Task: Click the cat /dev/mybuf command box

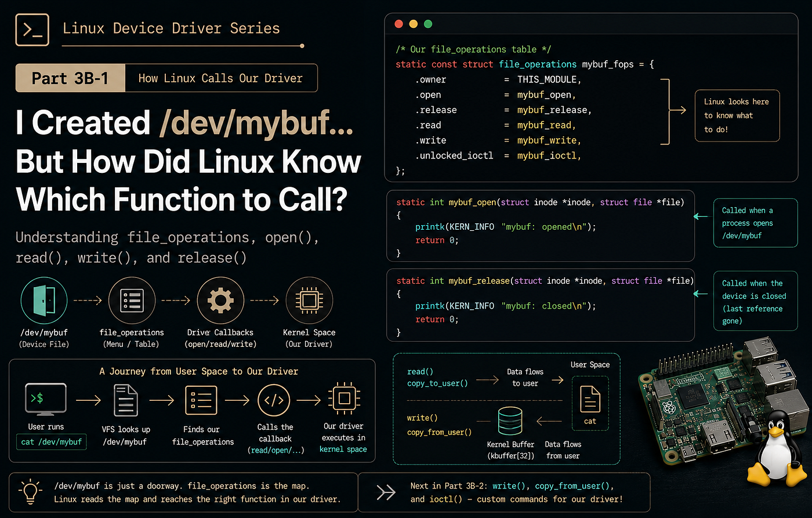Action: point(51,441)
